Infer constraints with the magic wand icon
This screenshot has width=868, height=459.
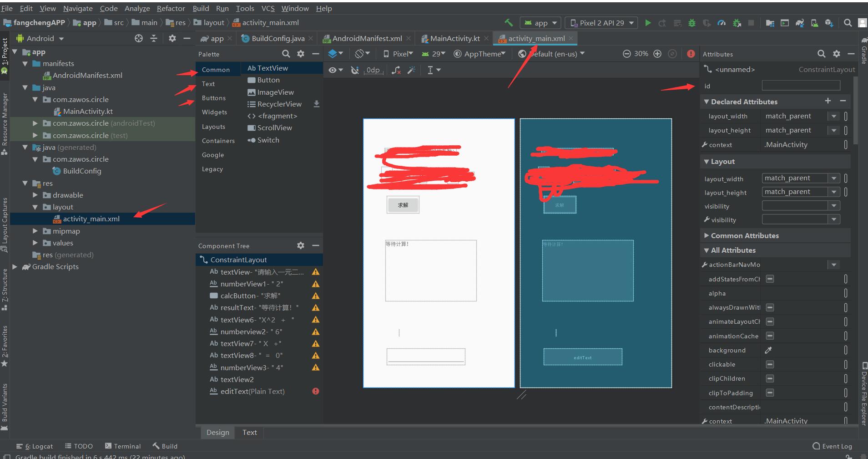(411, 70)
